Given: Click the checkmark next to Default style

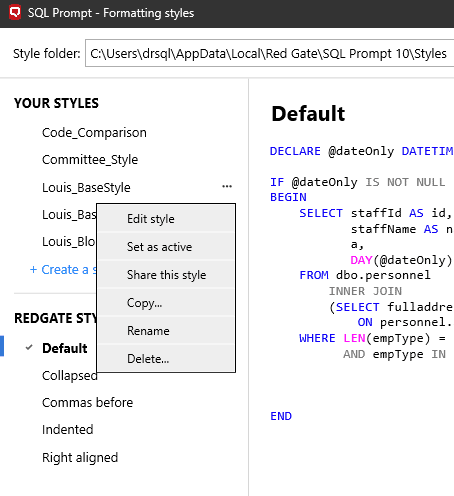Looking at the screenshot, I should pyautogui.click(x=29, y=348).
